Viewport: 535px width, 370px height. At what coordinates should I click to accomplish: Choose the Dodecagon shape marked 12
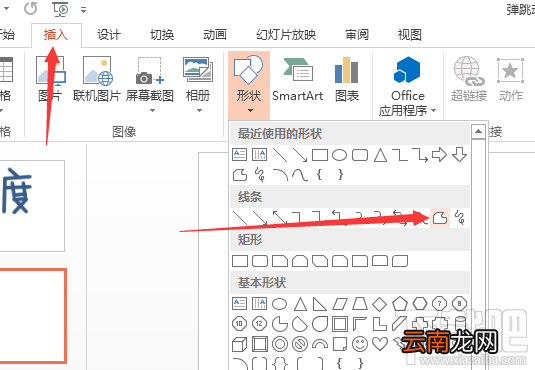coord(259,324)
